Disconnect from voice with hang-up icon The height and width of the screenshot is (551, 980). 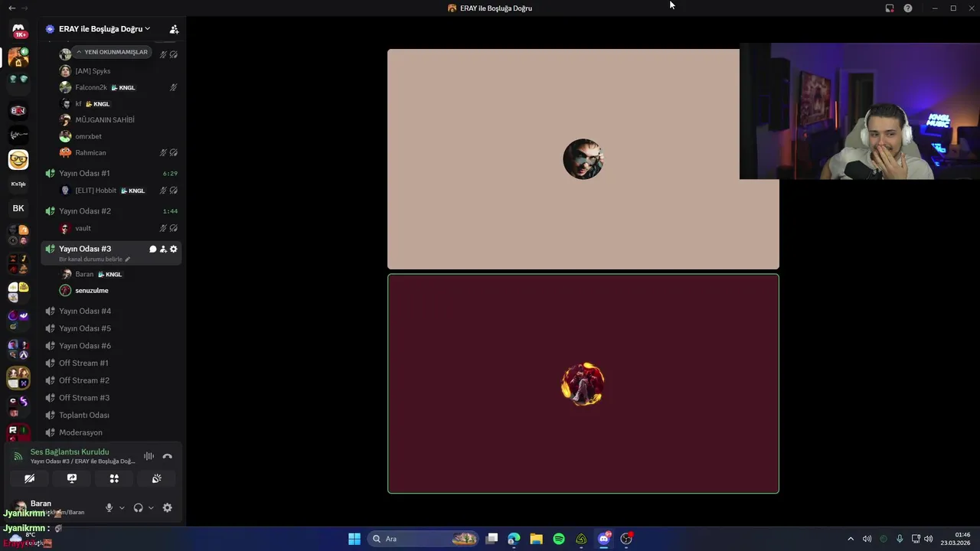tap(167, 456)
